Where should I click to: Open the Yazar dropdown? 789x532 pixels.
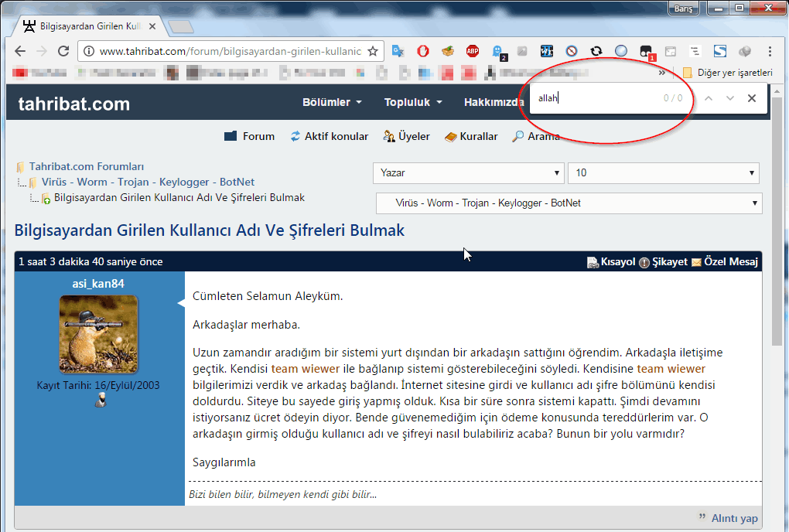tap(468, 173)
